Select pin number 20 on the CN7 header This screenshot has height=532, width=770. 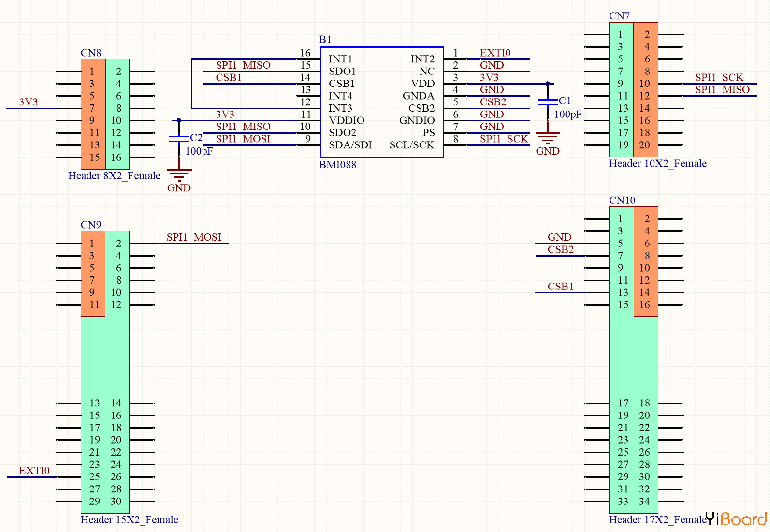pyautogui.click(x=644, y=145)
